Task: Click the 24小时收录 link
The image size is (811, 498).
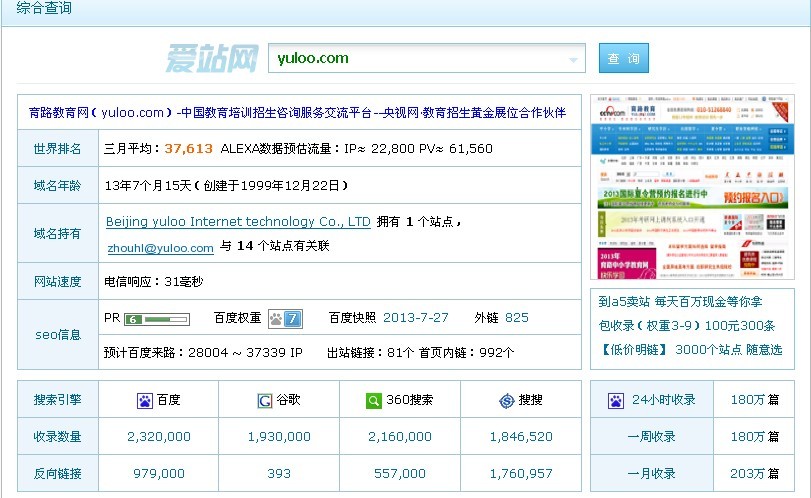Action: point(664,400)
